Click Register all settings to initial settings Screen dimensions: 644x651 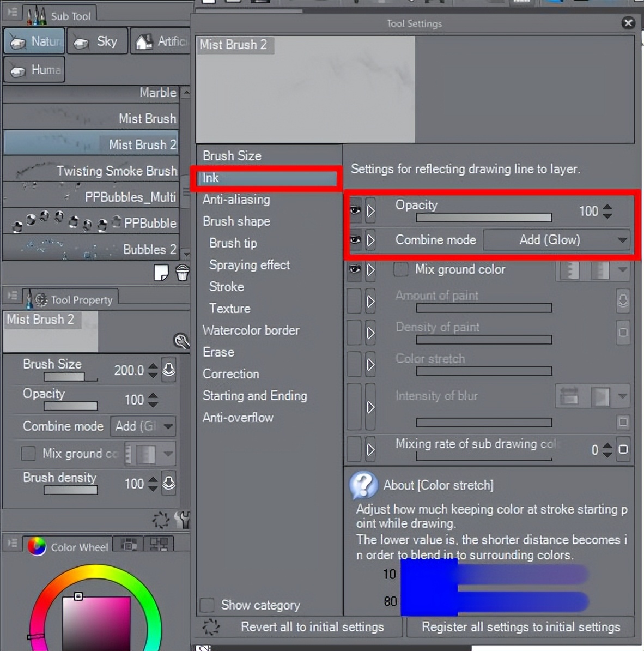pos(521,626)
